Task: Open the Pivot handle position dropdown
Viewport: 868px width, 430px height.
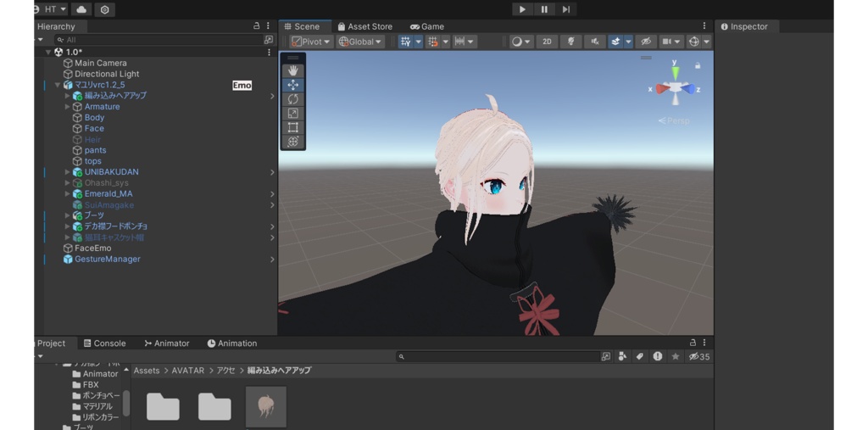Action: pyautogui.click(x=311, y=42)
